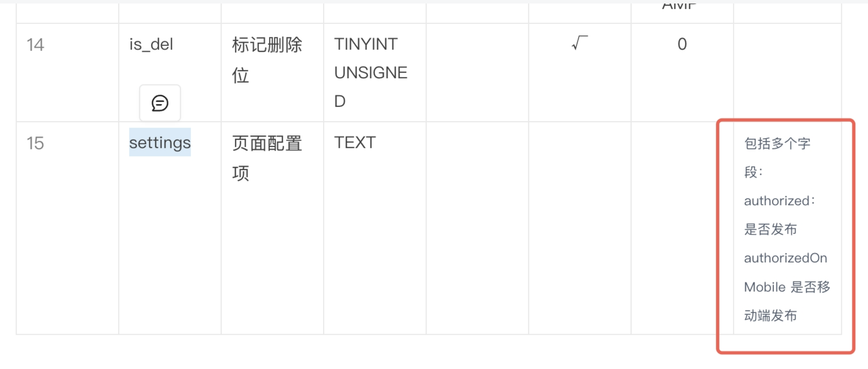Click the empty default cell in row 15
This screenshot has width=868, height=369.
coord(682,226)
